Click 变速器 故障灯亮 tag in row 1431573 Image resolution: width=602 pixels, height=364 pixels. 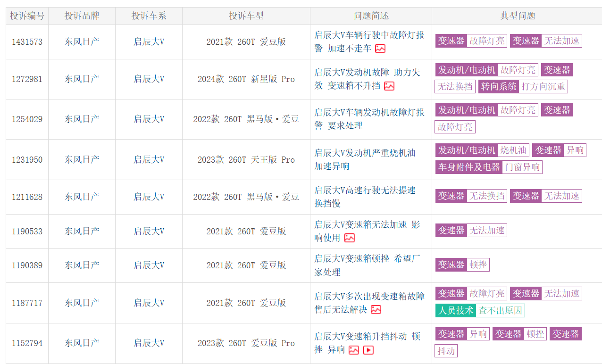(471, 41)
